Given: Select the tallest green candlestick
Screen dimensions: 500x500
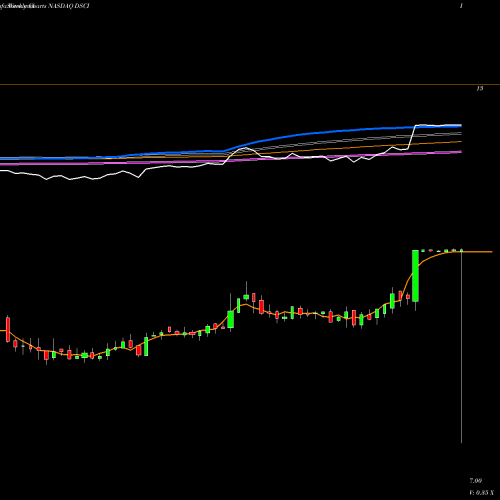Looking at the screenshot, I should click(415, 276).
